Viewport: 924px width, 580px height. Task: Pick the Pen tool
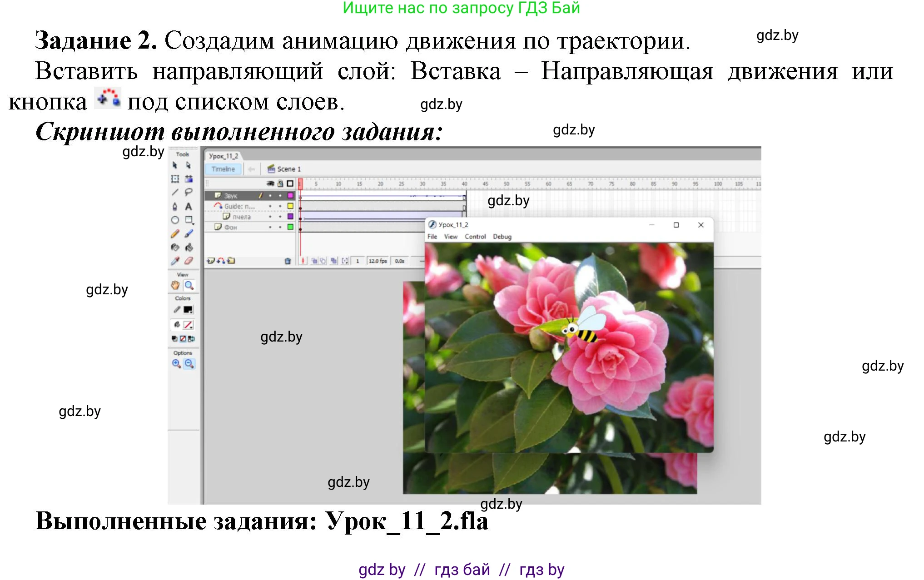[x=175, y=206]
